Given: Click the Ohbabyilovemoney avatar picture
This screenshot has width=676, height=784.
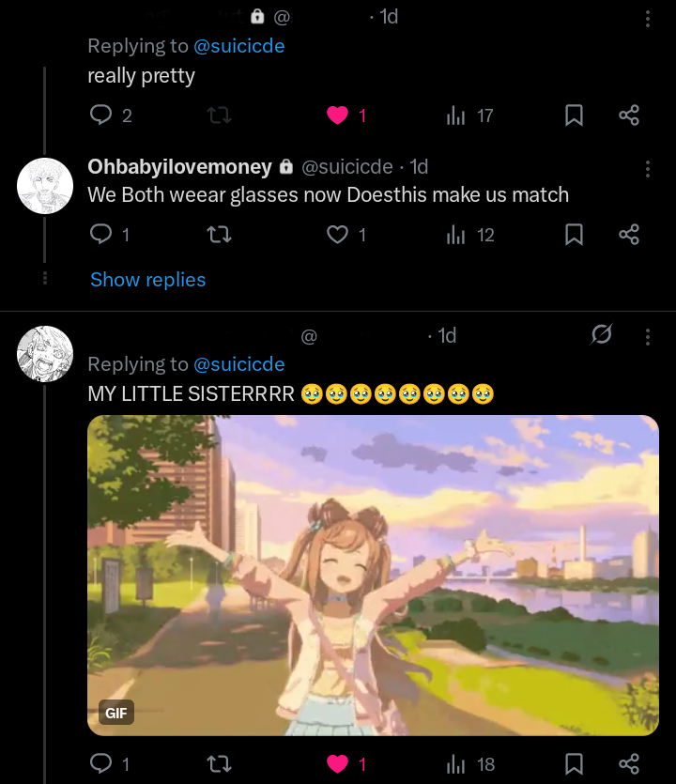Looking at the screenshot, I should pyautogui.click(x=45, y=186).
